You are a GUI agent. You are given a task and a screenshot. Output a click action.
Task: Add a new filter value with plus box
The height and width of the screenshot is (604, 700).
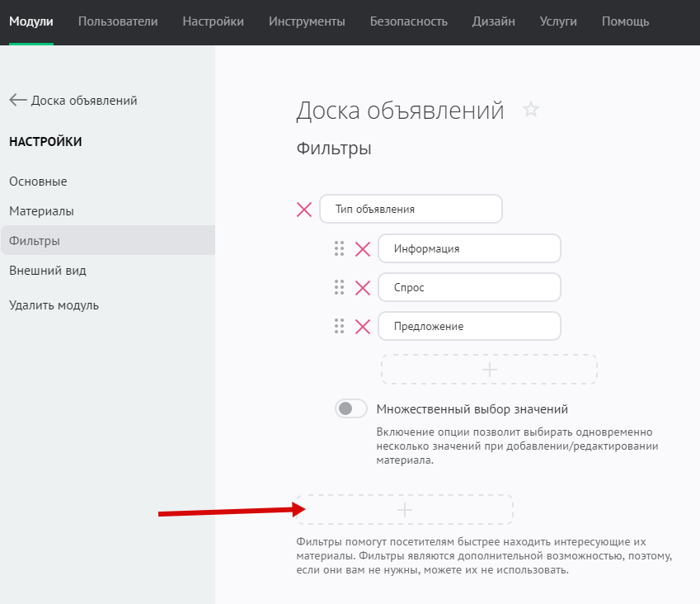(x=489, y=370)
